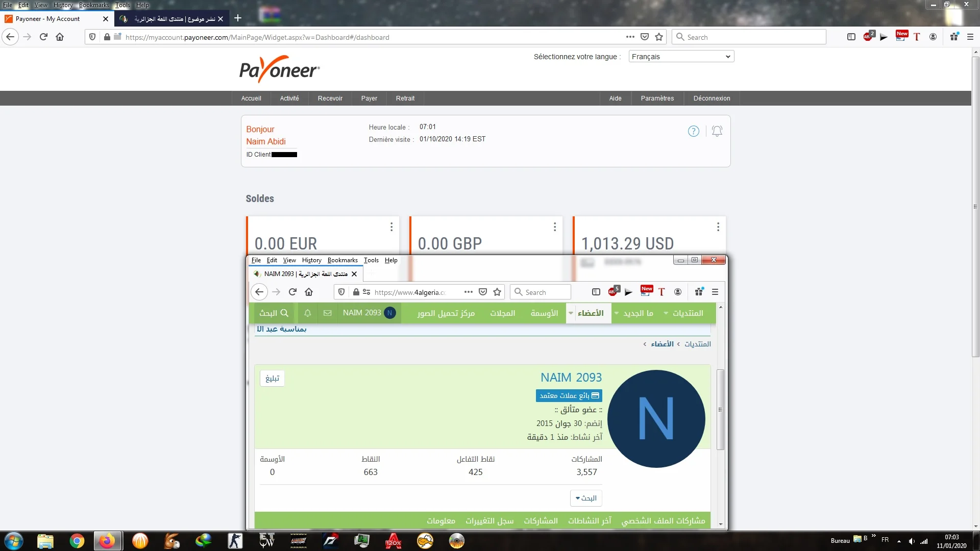Expand the Français language dropdown
Screen dimensions: 980x551
click(681, 57)
